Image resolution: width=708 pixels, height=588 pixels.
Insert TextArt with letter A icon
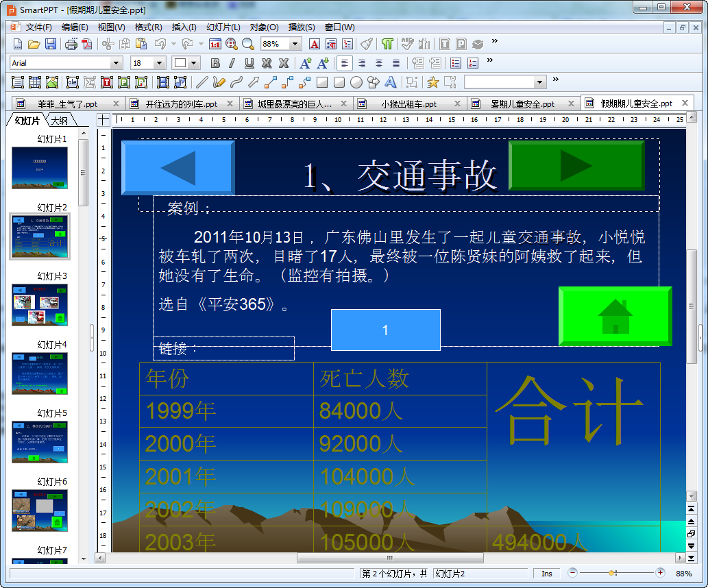[391, 82]
